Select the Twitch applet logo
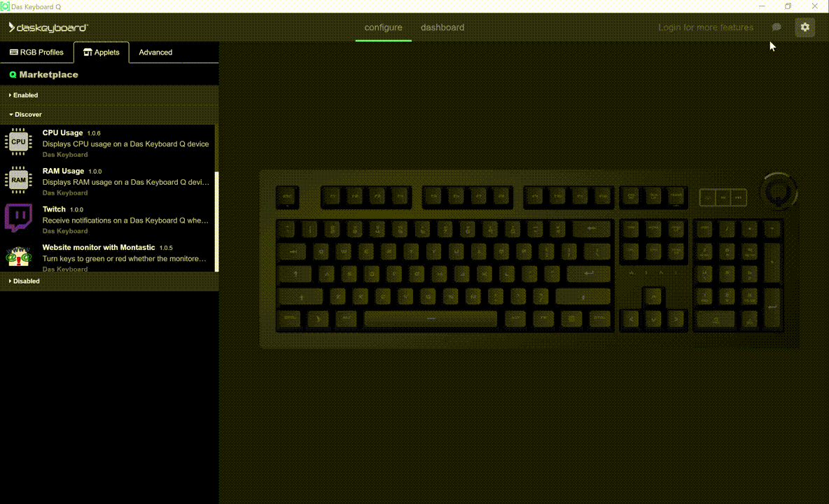Viewport: 829px width, 504px height. point(18,218)
